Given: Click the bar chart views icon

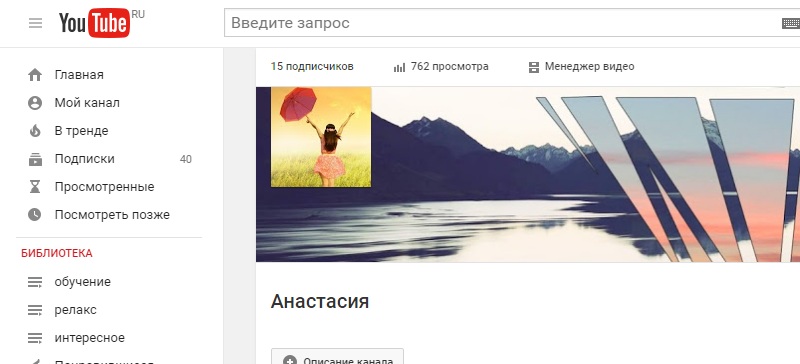Looking at the screenshot, I should (399, 67).
